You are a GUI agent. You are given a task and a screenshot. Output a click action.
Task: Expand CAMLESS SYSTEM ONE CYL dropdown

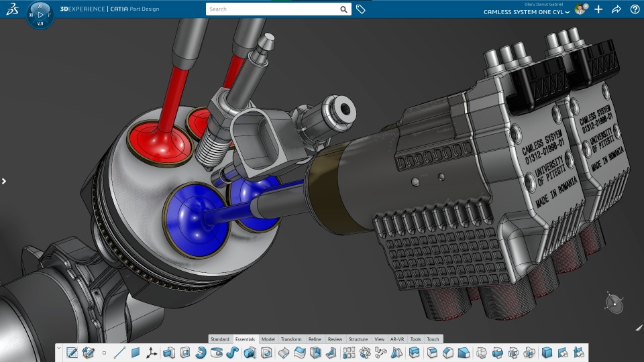[x=568, y=12]
